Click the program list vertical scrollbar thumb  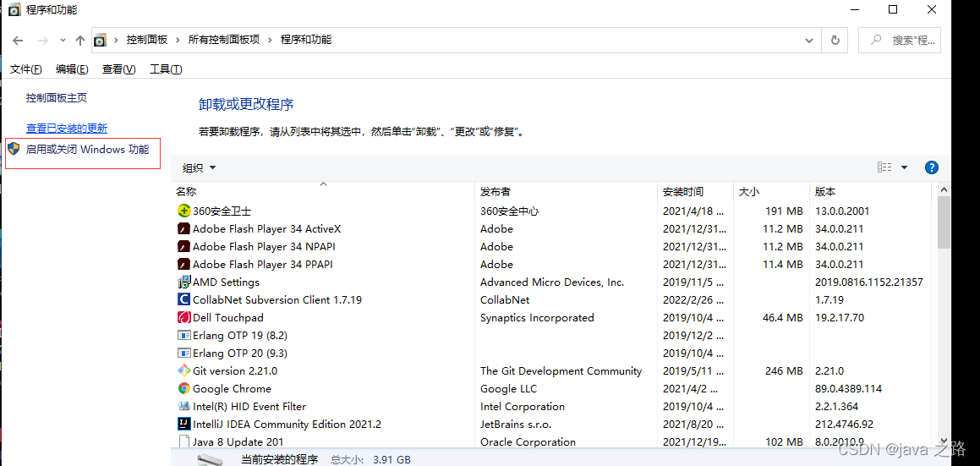[944, 222]
